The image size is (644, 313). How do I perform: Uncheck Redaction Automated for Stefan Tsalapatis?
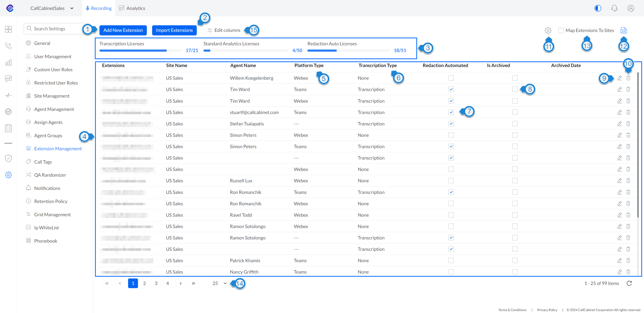tap(451, 124)
